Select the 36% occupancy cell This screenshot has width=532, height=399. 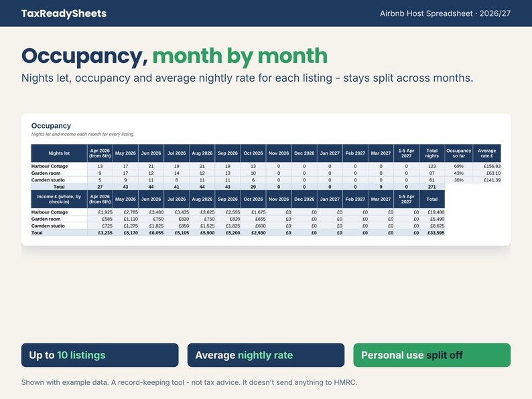coord(458,180)
